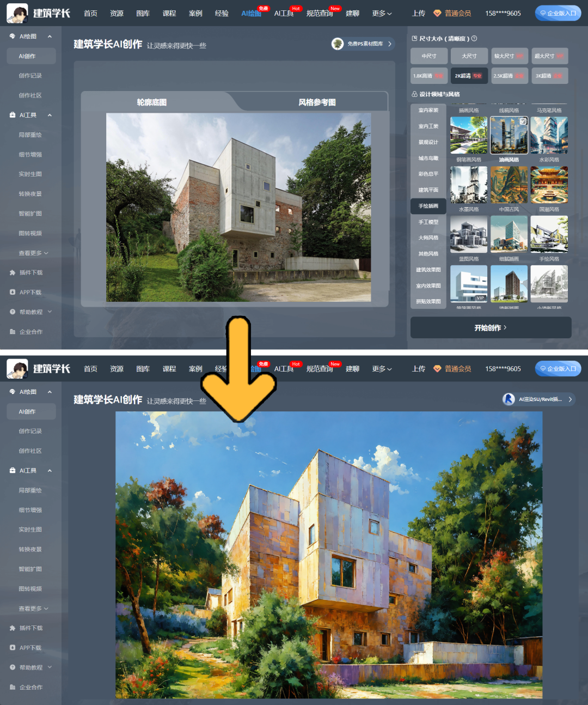Image resolution: width=588 pixels, height=705 pixels.
Task: Click the 建筑学长 avatar logo in lower screenshot
Action: click(17, 369)
